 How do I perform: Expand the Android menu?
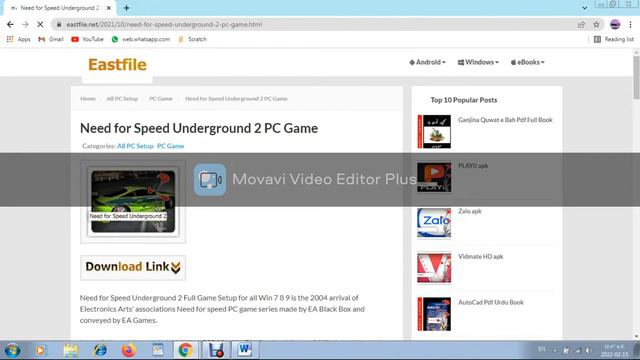(427, 62)
